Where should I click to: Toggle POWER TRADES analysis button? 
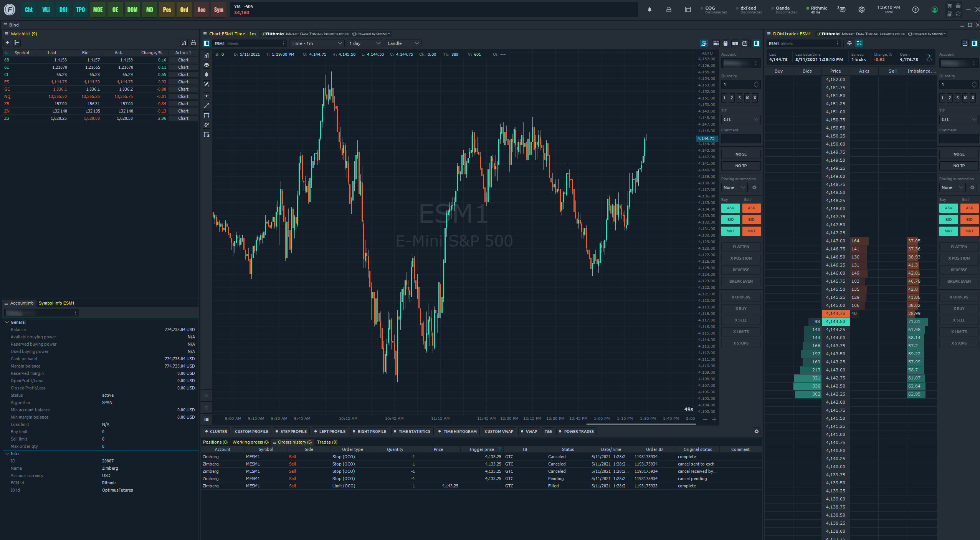[x=576, y=431]
